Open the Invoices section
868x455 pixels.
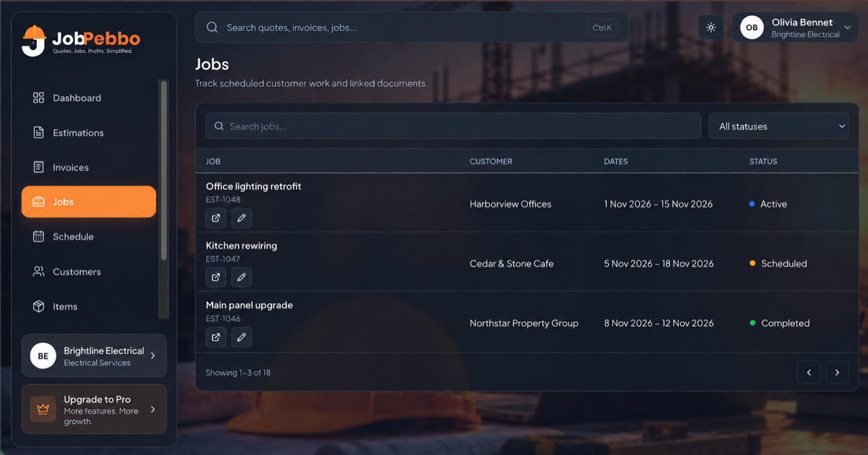click(88, 167)
